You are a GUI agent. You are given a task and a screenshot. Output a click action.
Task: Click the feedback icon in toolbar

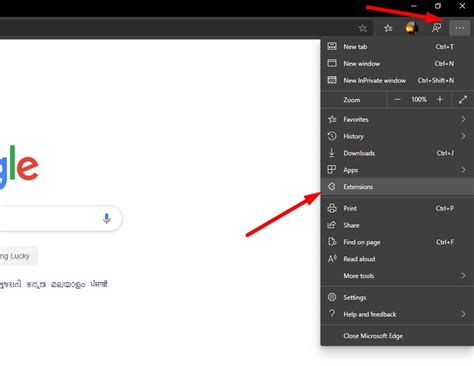tap(436, 28)
